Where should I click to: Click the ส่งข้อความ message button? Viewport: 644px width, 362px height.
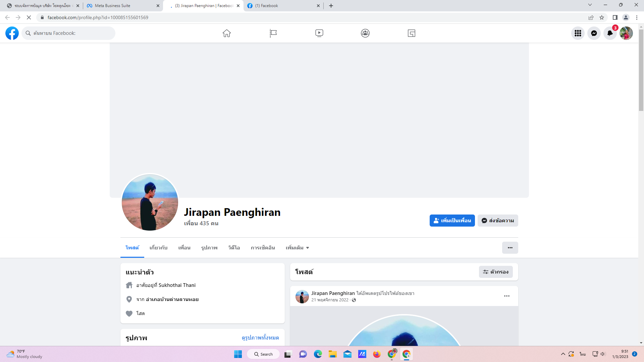coord(498,221)
